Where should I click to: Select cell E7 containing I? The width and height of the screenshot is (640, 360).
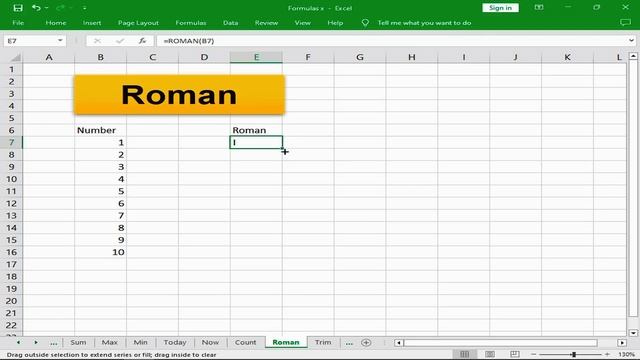tap(256, 142)
